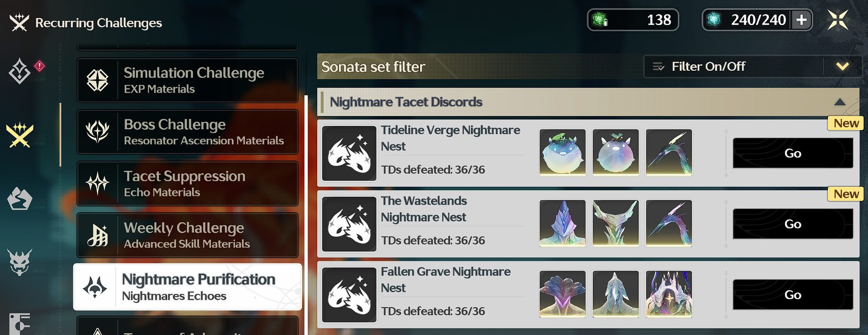Select Weekly Challenge Advanced Skill Materials
The width and height of the screenshot is (868, 335).
[187, 235]
